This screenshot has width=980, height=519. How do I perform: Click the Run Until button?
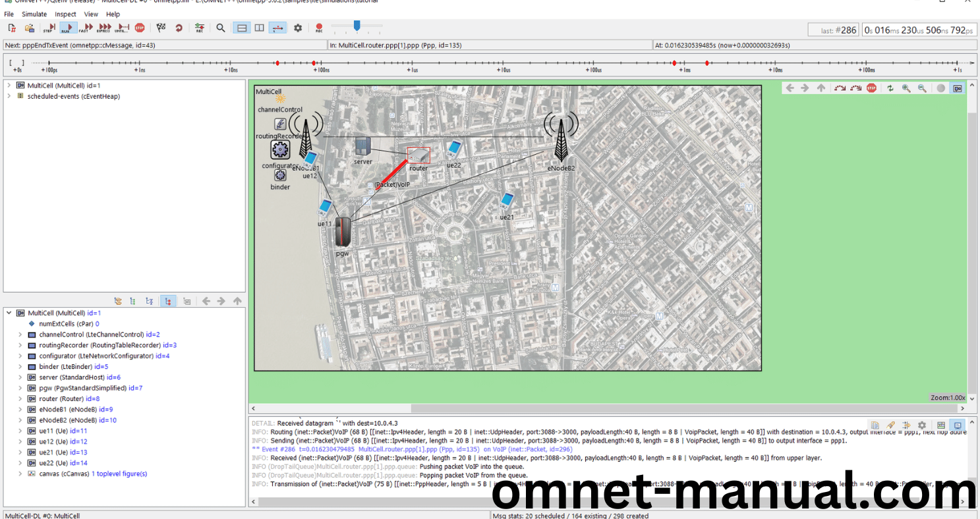[122, 28]
